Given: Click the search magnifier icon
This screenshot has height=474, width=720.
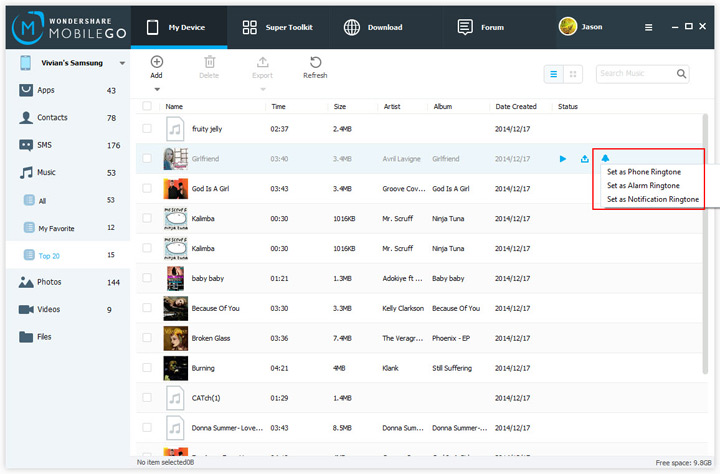Looking at the screenshot, I should pyautogui.click(x=681, y=73).
